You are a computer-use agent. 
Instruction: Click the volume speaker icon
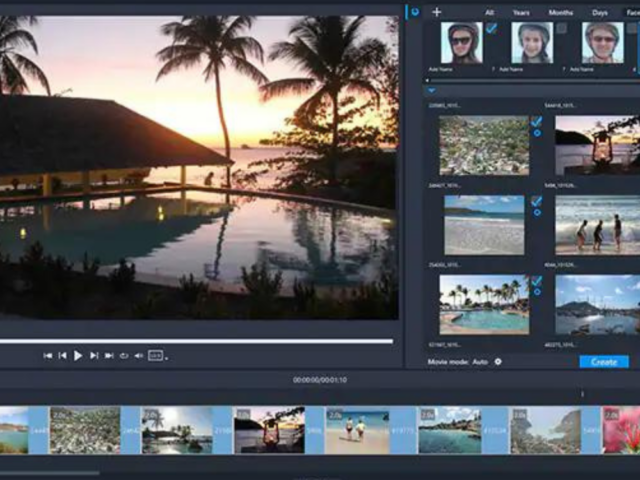point(139,355)
